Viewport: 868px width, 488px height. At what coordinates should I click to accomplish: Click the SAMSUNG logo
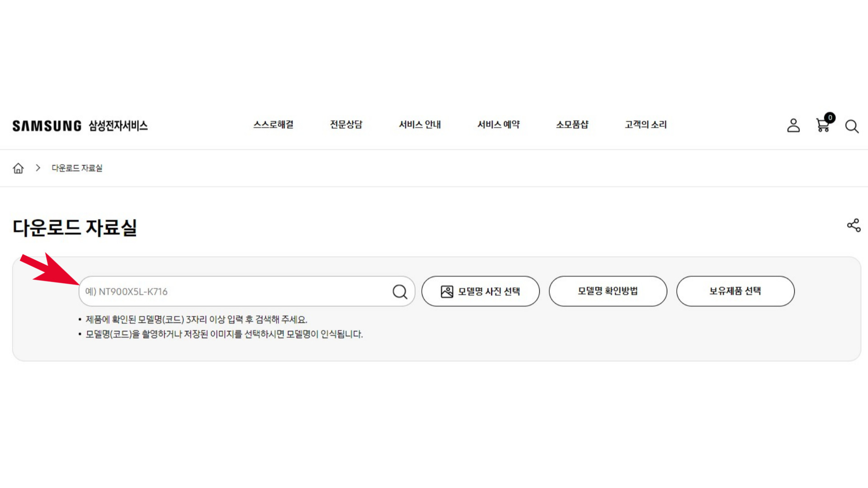coord(46,126)
